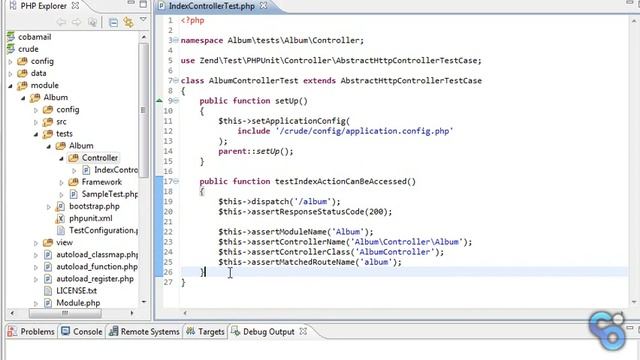
Task: Click the SampleTest.php file icon
Action: pos(73,194)
